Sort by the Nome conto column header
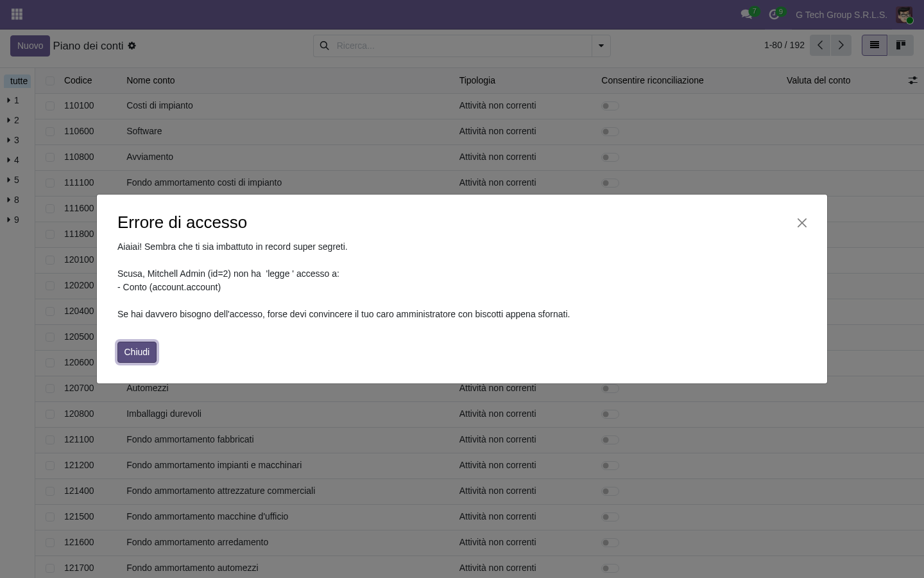Image resolution: width=924 pixels, height=578 pixels. 151,80
